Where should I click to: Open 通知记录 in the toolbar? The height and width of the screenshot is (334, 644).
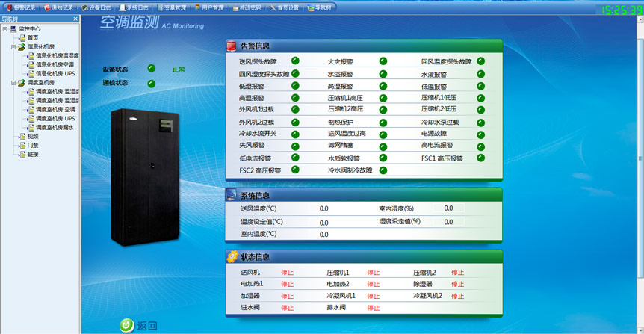point(58,7)
